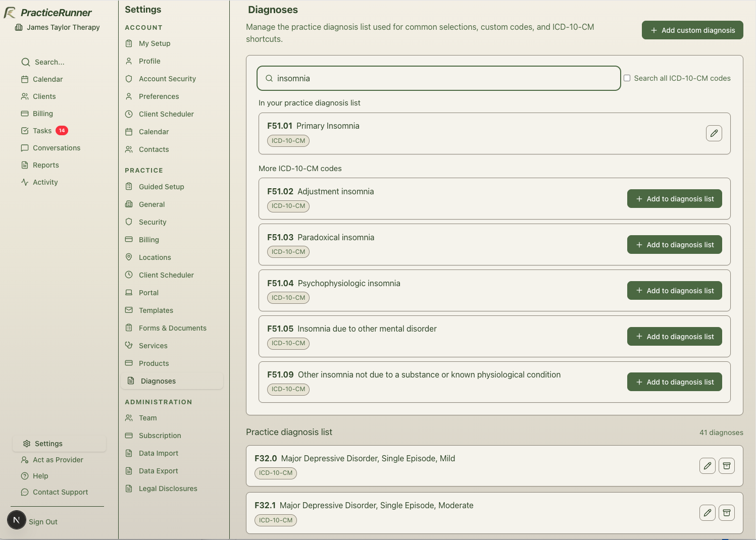Viewport: 756px width, 540px height.
Task: Click the Activity pulse icon
Action: click(x=25, y=182)
